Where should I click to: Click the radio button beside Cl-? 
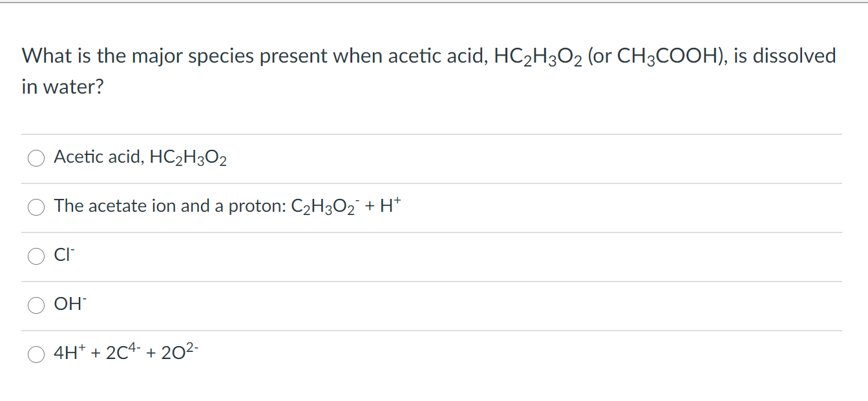(36, 256)
